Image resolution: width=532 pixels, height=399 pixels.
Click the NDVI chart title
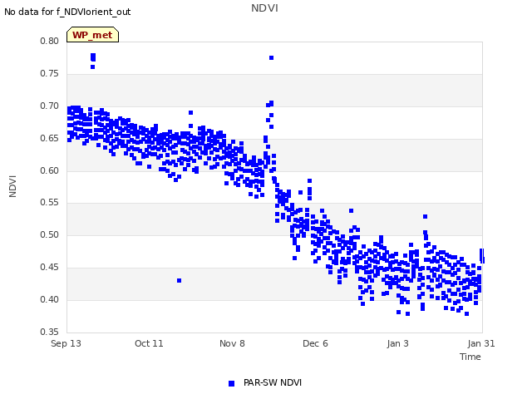point(264,8)
